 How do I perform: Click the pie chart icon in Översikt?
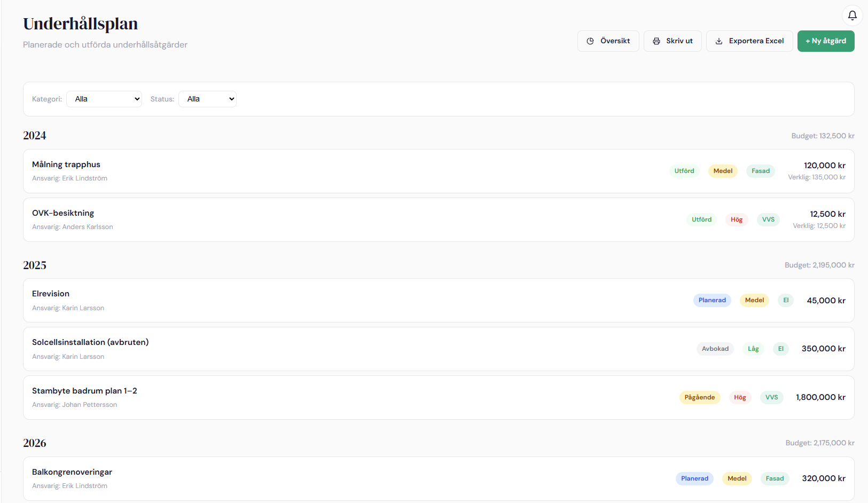pos(590,41)
